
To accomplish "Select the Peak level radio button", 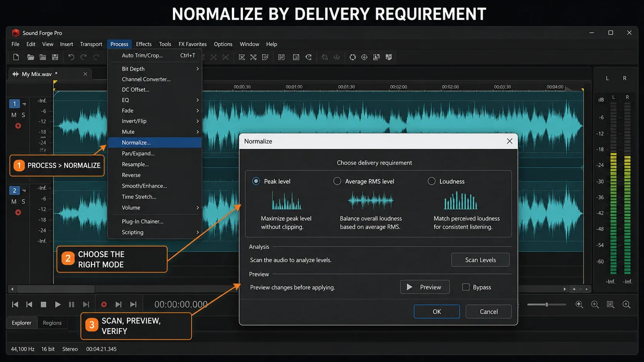I will coord(256,181).
